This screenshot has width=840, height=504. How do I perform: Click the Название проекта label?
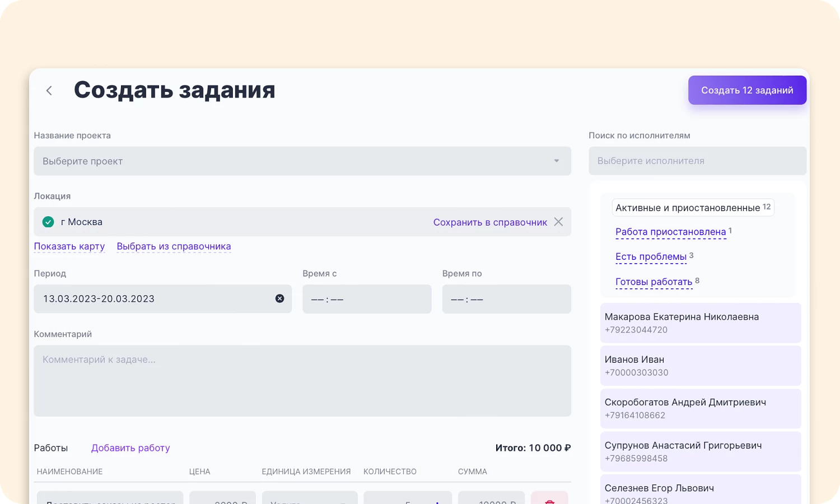point(72,136)
